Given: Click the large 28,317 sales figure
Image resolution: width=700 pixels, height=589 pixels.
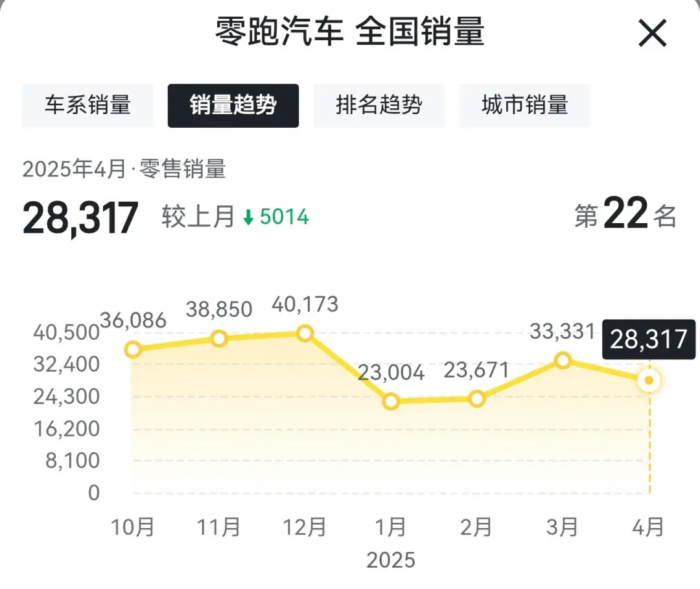Looking at the screenshot, I should pyautogui.click(x=80, y=218).
